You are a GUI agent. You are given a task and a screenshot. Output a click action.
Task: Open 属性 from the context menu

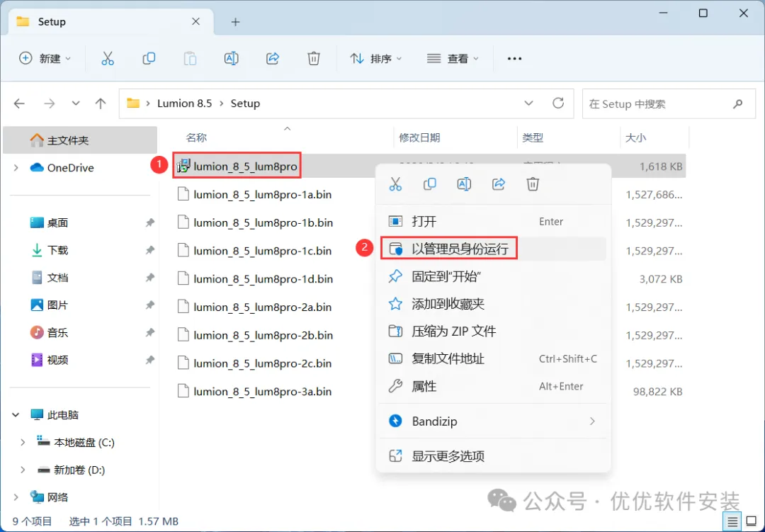pos(493,387)
